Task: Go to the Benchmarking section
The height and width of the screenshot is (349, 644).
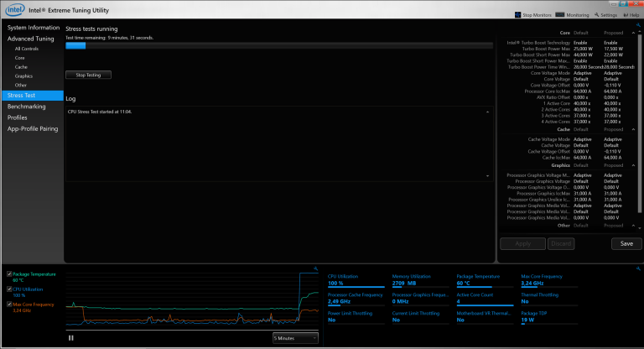Action: point(27,107)
